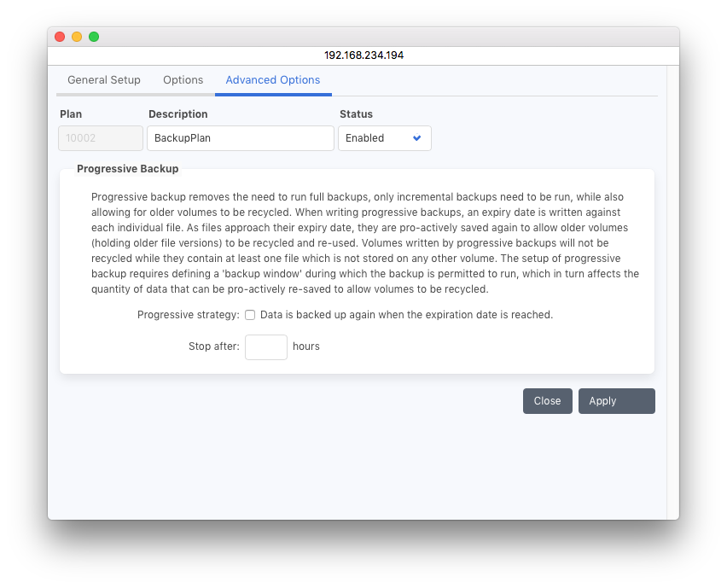
Task: Enable the Progressive strategy checkbox
Action: pyautogui.click(x=250, y=315)
